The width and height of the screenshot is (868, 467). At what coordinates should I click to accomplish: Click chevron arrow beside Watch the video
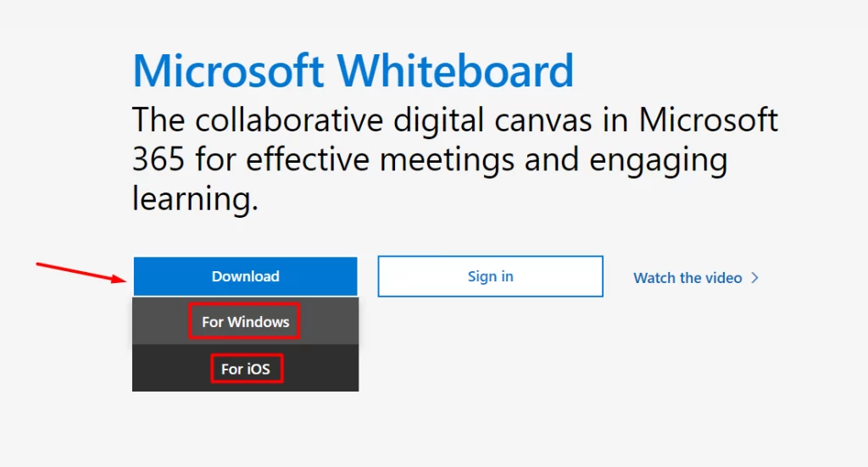pos(754,278)
